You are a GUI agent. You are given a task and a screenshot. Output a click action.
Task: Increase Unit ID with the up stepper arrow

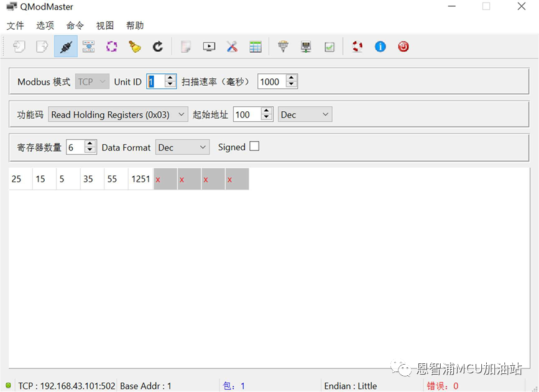pos(169,78)
